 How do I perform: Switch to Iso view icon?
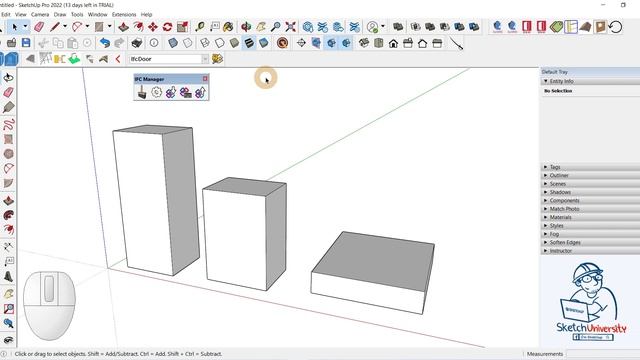pyautogui.click(x=364, y=42)
